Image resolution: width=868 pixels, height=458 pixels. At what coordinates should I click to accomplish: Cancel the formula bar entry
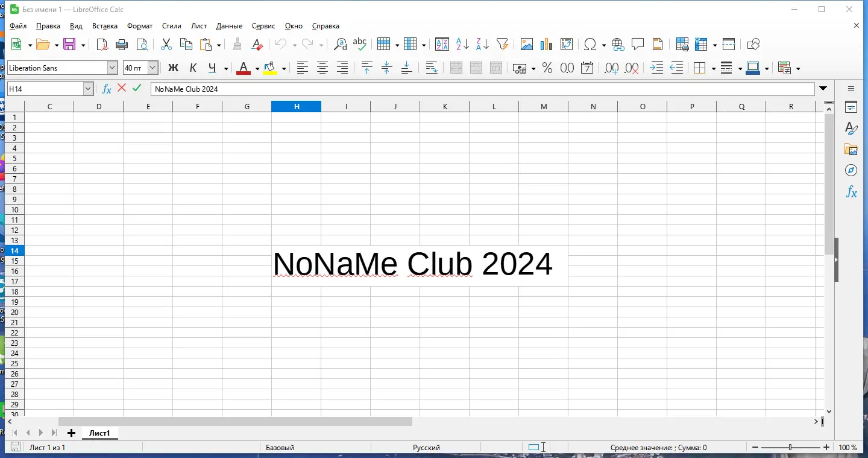pos(122,88)
